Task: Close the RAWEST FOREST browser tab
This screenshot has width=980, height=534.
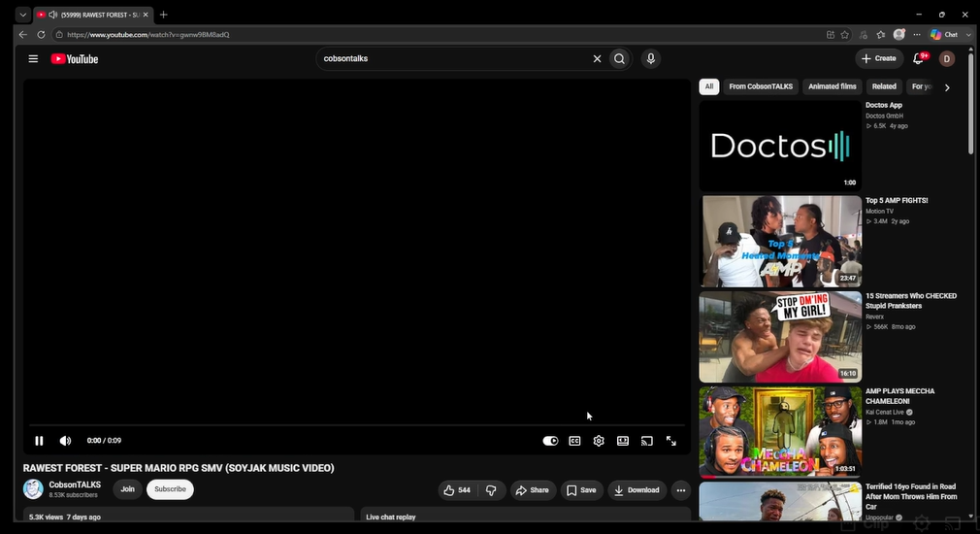Action: click(x=146, y=15)
